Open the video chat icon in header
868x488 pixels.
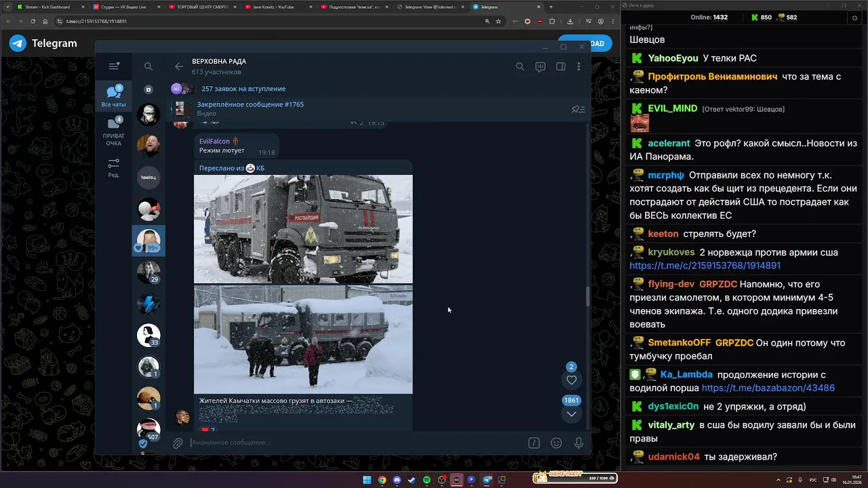[x=540, y=66]
